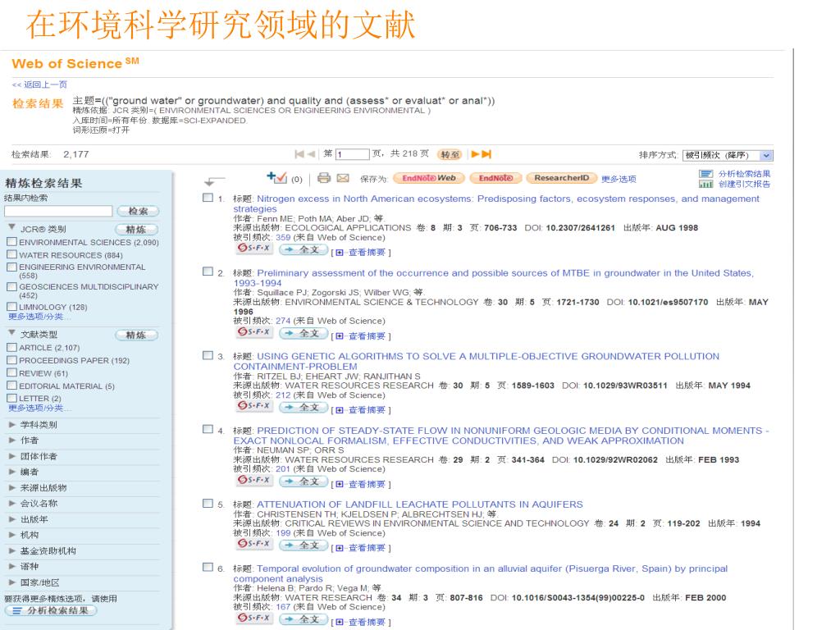Image resolution: width=840 pixels, height=630 pixels.
Task: Click the S-F-X link for result 3
Action: click(x=254, y=406)
